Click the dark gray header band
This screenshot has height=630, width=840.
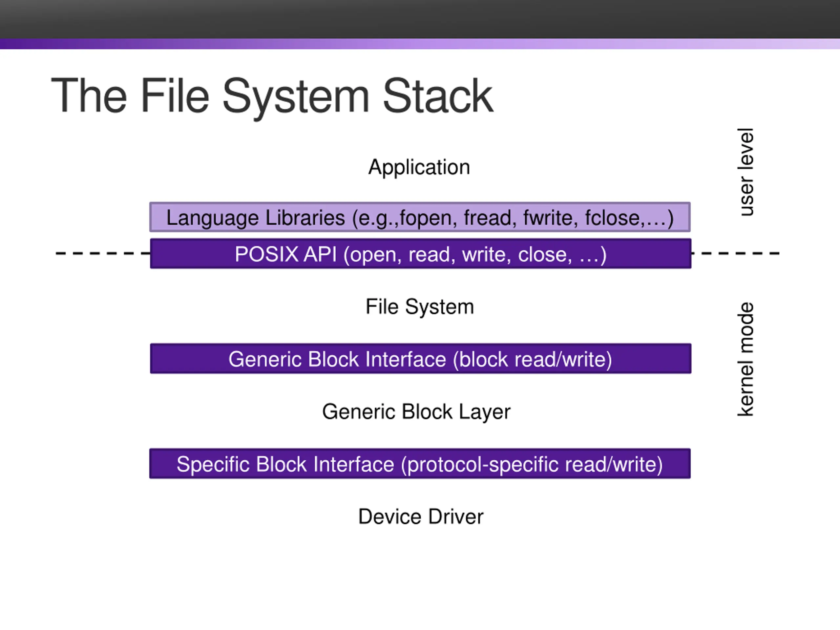420,19
